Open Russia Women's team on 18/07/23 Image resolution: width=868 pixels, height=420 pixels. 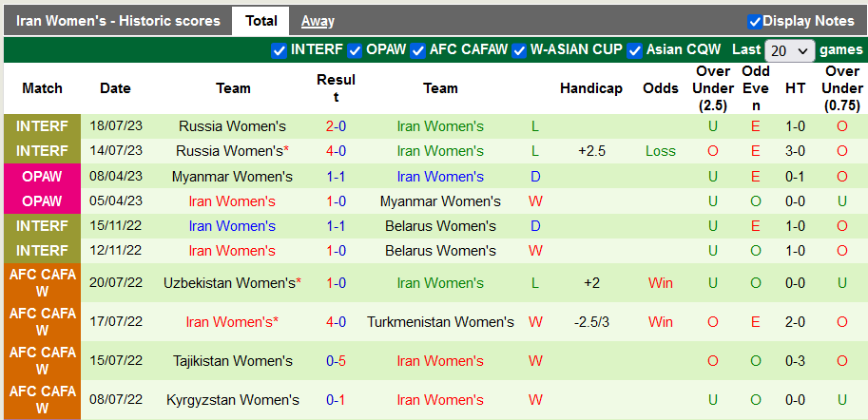[x=232, y=126]
